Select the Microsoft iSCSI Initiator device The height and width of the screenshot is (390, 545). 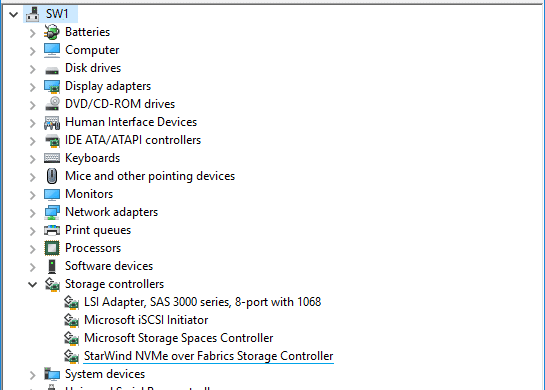[x=146, y=320]
